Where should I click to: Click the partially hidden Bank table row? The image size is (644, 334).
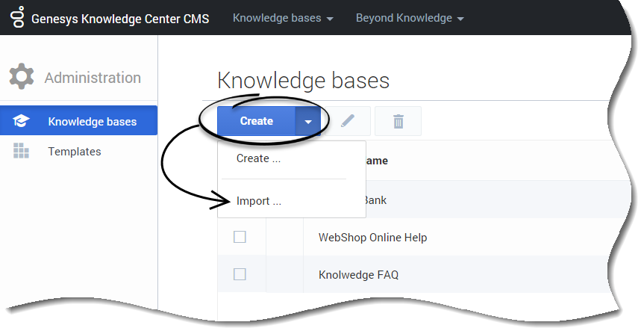448,200
